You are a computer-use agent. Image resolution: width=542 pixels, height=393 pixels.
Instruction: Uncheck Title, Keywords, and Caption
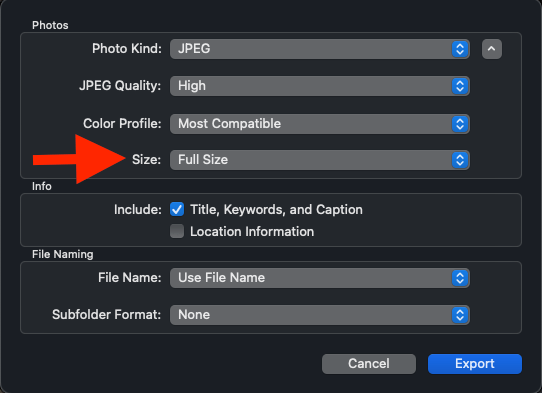coord(177,209)
